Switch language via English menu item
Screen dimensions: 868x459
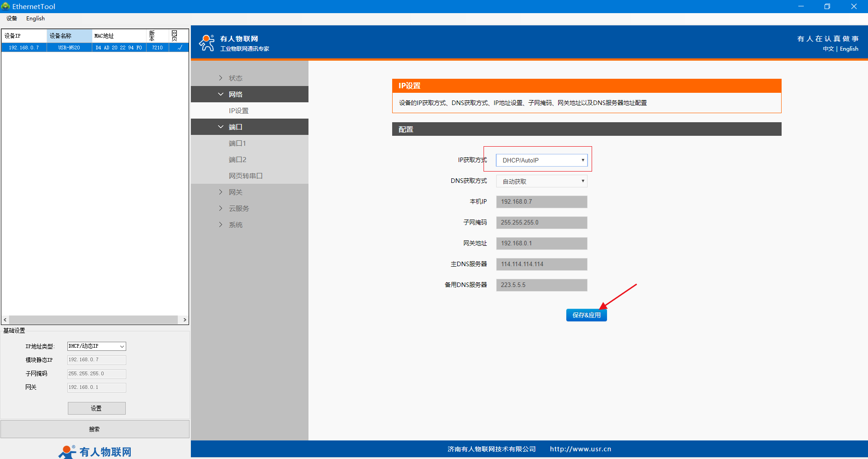point(35,19)
